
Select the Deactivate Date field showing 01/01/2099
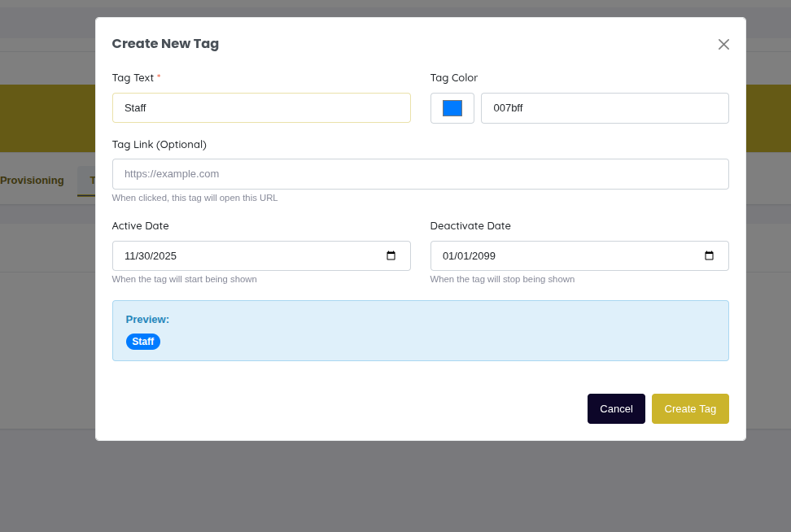(562, 255)
